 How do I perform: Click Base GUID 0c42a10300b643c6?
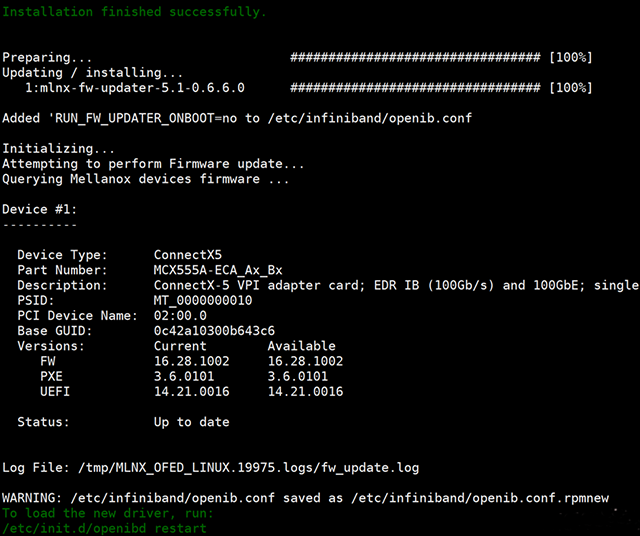click(214, 331)
